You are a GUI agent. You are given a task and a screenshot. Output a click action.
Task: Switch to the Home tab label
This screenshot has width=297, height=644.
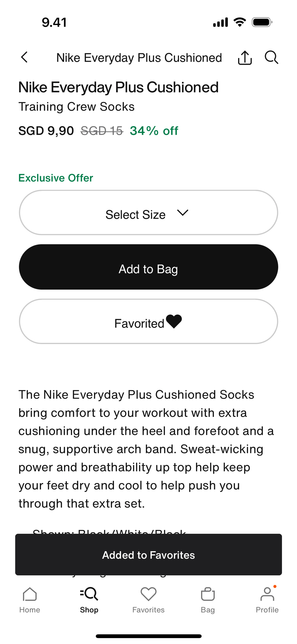pyautogui.click(x=30, y=610)
